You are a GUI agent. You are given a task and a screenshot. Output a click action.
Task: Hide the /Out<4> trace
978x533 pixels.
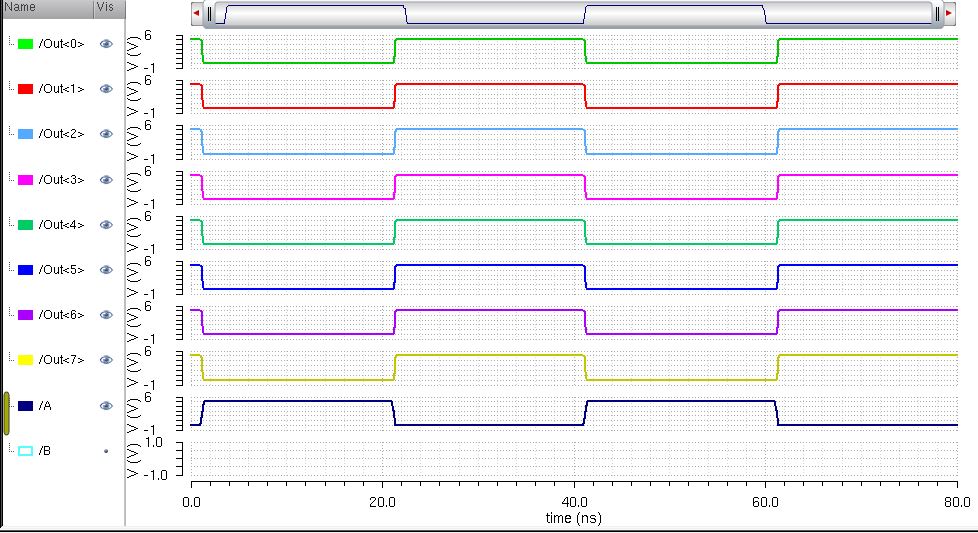(106, 225)
